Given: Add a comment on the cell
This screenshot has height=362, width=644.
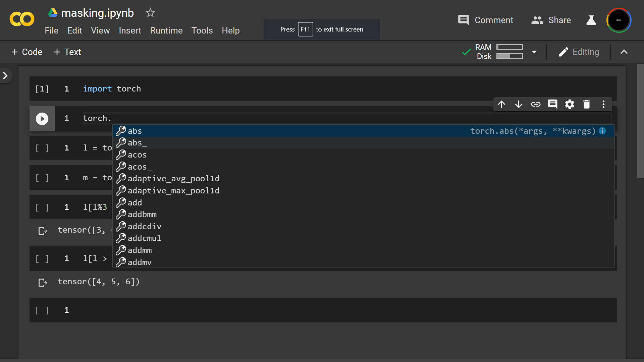Looking at the screenshot, I should pos(552,104).
